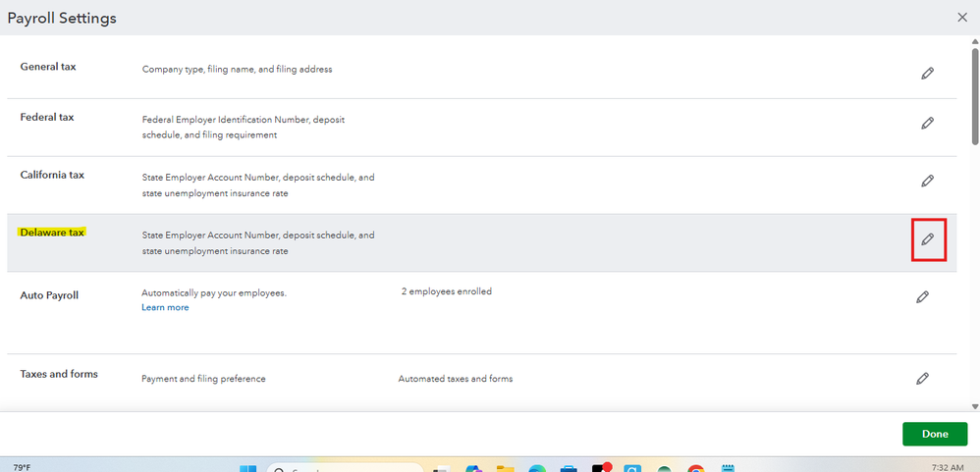The height and width of the screenshot is (472, 980).
Task: Edit Auto Payroll settings with pencil icon
Action: point(922,297)
